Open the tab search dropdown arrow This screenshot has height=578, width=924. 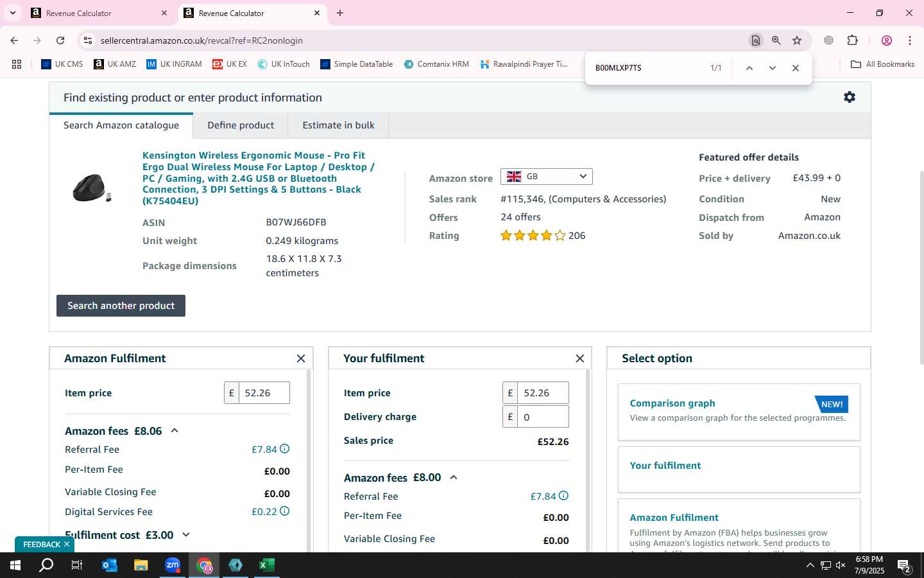[13, 13]
